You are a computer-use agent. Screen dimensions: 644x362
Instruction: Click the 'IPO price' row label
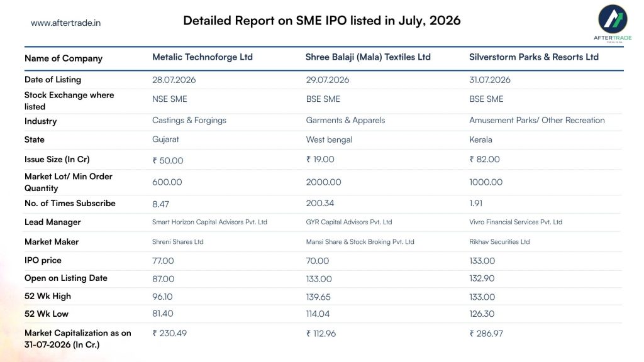coord(43,260)
